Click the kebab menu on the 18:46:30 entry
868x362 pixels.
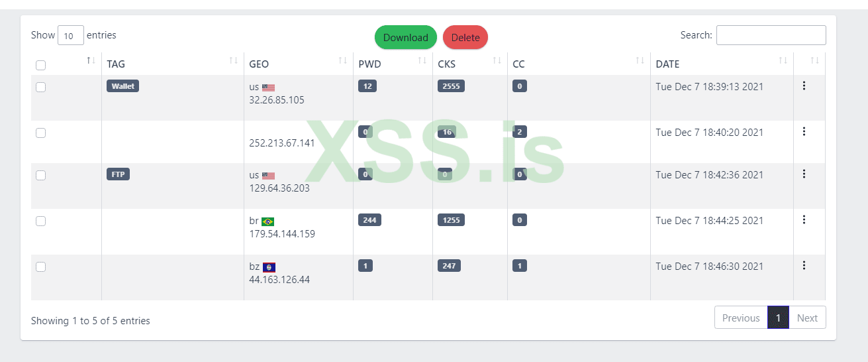pyautogui.click(x=804, y=265)
